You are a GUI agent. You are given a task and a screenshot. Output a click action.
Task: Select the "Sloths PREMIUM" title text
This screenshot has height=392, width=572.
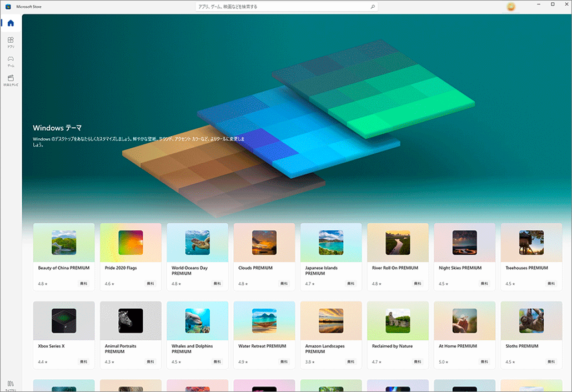tap(522, 346)
